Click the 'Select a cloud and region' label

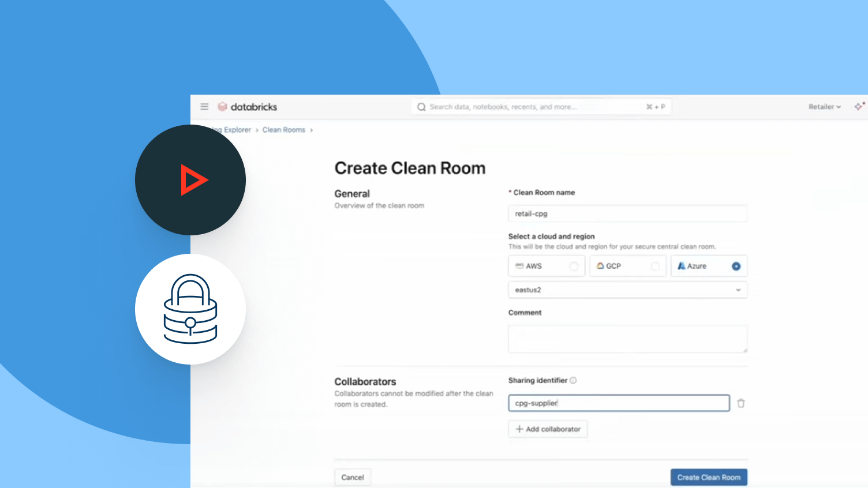551,237
